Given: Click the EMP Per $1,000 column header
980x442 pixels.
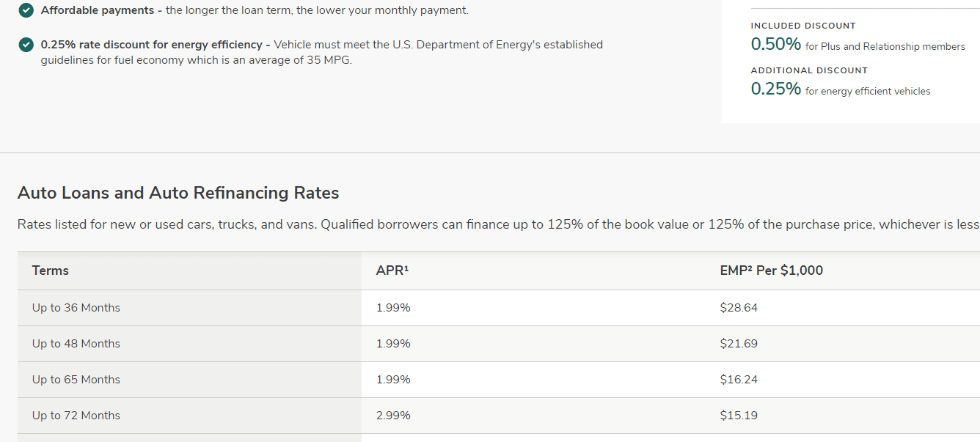Looking at the screenshot, I should coord(771,270).
